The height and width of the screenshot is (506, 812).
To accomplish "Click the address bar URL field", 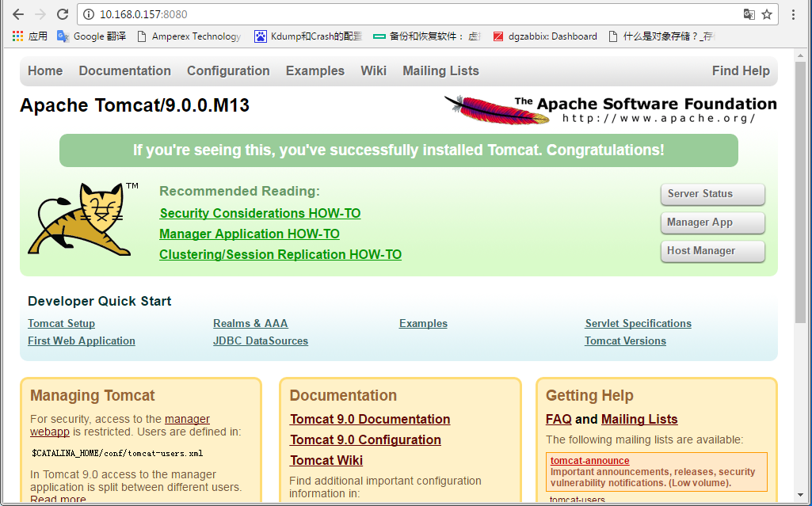I will 396,14.
